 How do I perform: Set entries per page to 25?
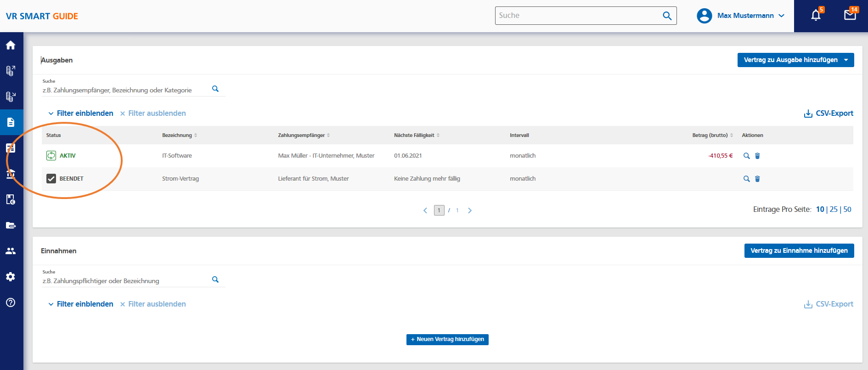(x=834, y=209)
